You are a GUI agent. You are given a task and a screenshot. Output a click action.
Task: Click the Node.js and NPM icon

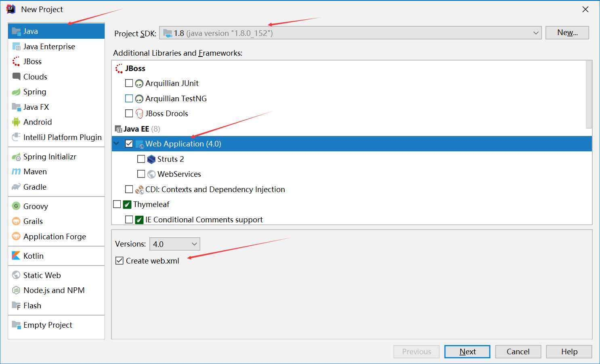(x=16, y=290)
